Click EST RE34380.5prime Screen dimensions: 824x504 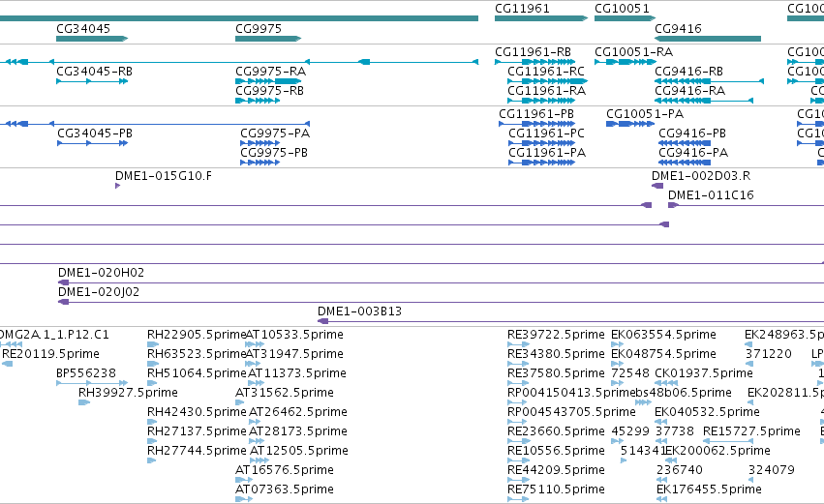(518, 364)
